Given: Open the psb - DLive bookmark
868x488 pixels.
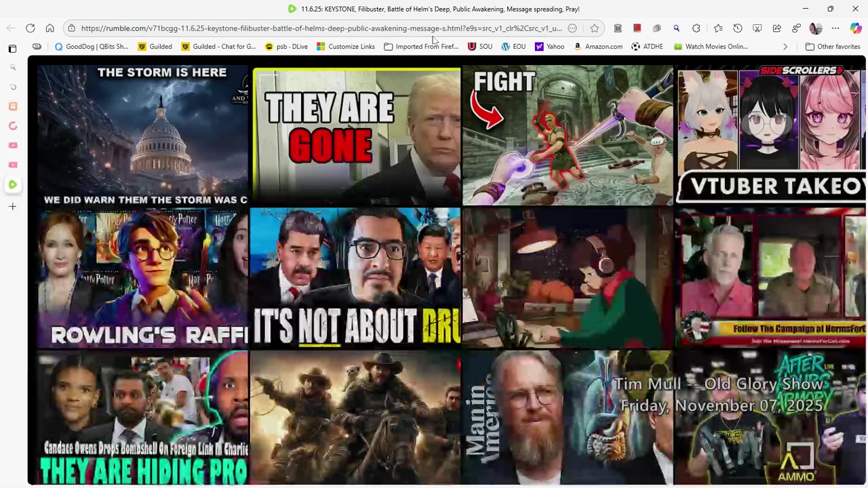Looking at the screenshot, I should click(286, 47).
